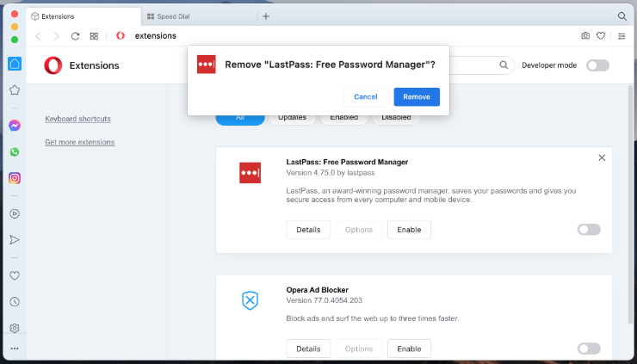Select the Disabled filter tab

[x=396, y=118]
